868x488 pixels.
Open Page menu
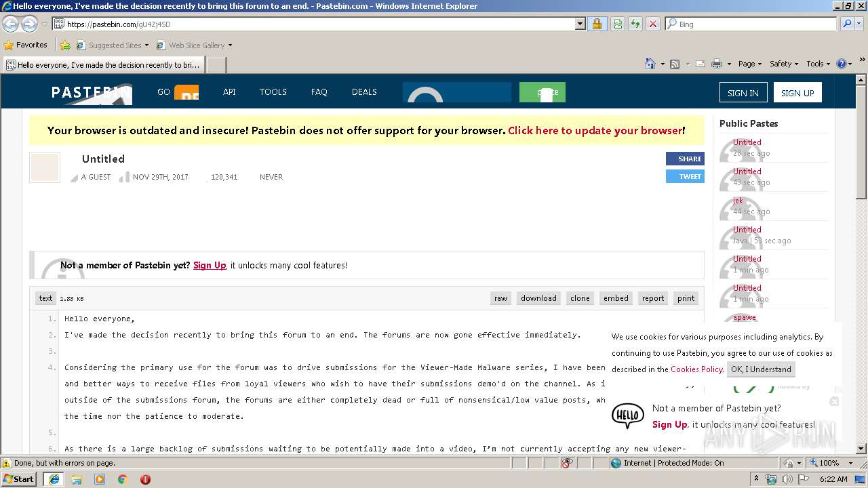[x=749, y=64]
